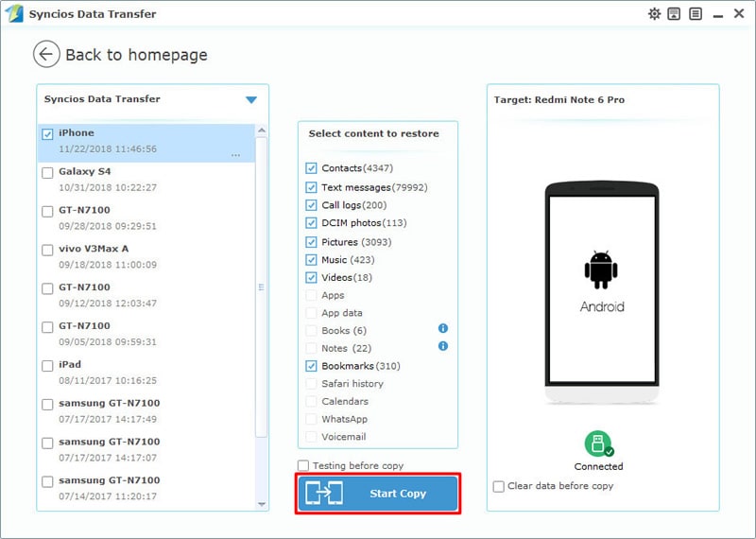Click the info icon next to Books

point(442,329)
